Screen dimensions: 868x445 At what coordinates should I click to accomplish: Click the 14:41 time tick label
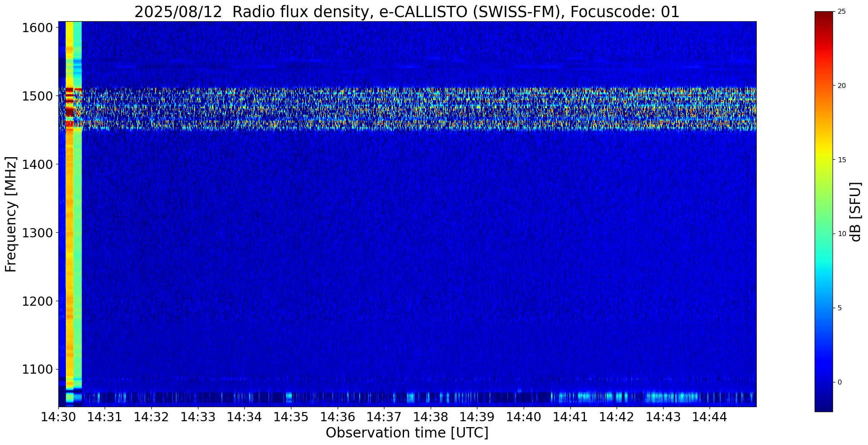pyautogui.click(x=570, y=417)
